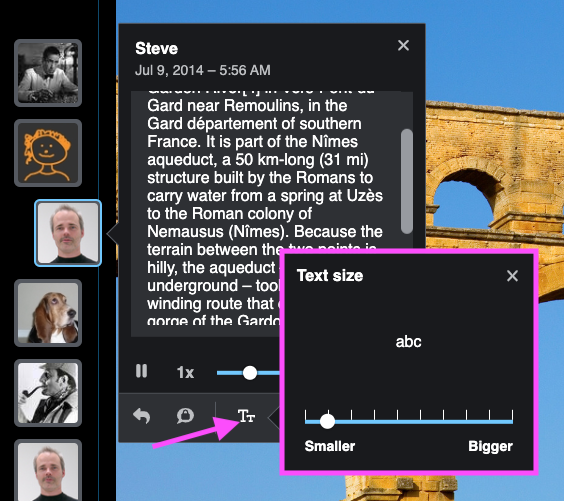Click the playback progress slider knob
564x501 pixels.
[x=250, y=373]
